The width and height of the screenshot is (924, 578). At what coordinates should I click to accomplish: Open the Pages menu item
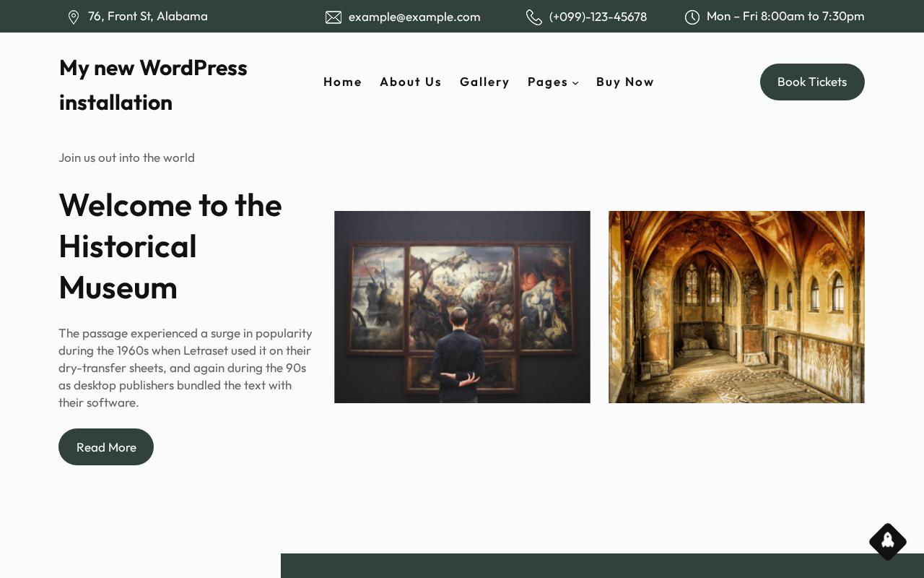548,82
